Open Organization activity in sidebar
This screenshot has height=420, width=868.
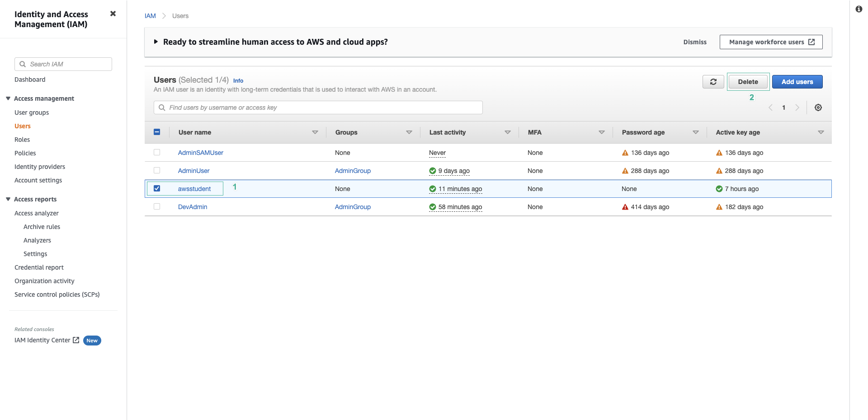coord(44,281)
